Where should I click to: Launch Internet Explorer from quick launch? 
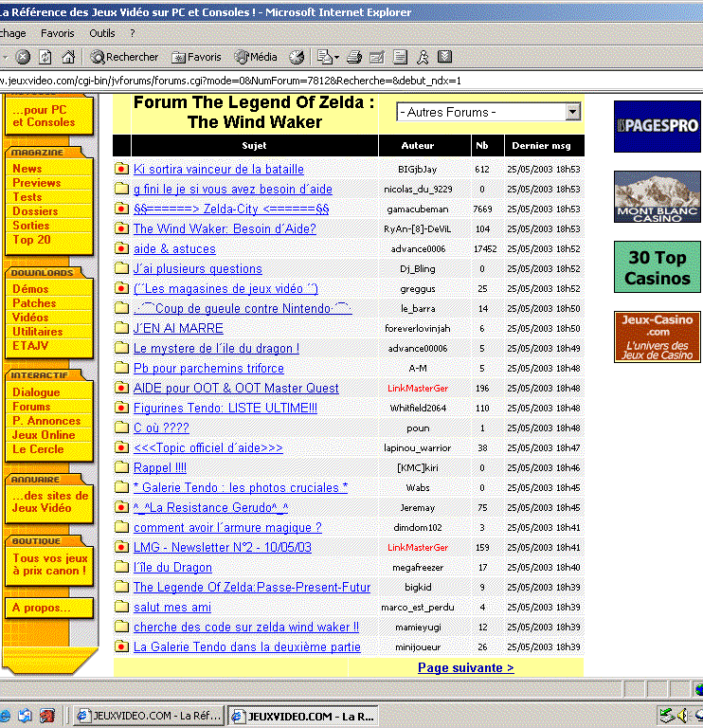[5, 716]
